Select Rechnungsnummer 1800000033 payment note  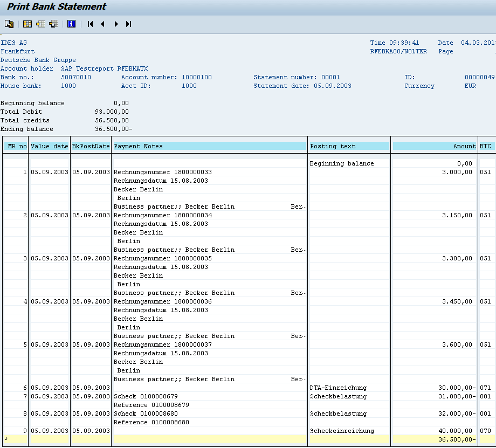(x=163, y=172)
